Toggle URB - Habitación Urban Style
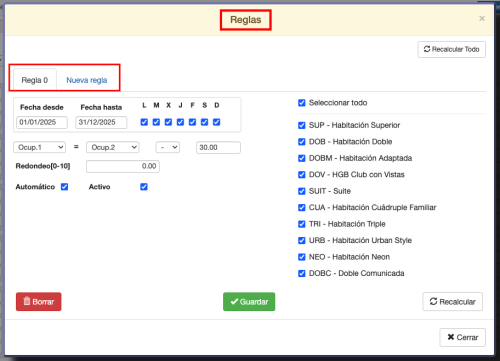 coord(302,240)
